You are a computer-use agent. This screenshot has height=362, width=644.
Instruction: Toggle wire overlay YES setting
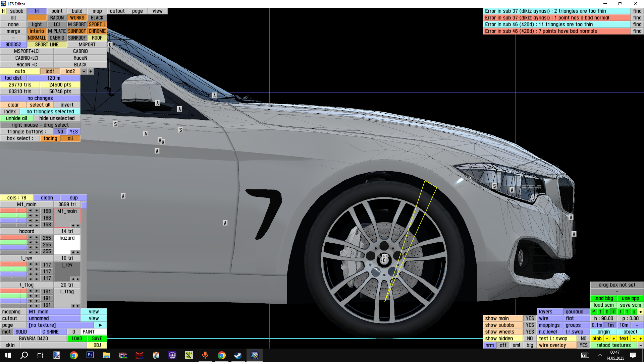point(583,345)
